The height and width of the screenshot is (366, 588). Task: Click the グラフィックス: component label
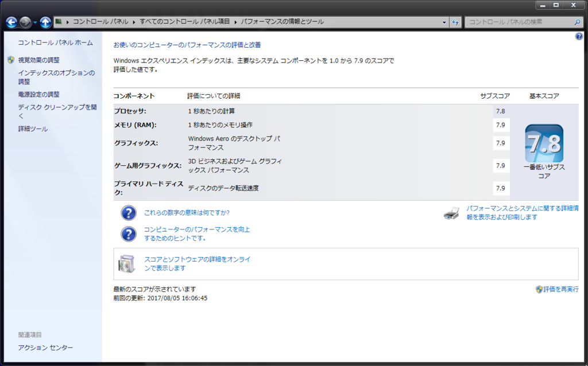(136, 143)
